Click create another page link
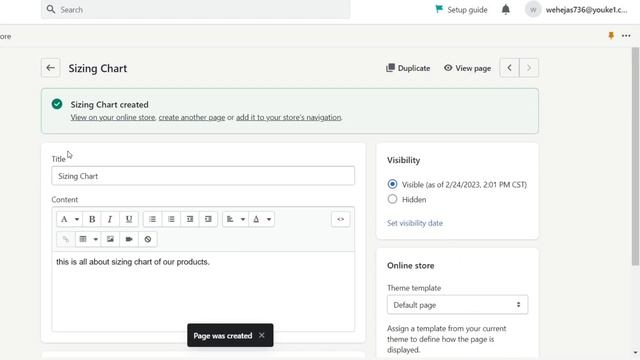Viewport: 640px width, 360px height. (192, 118)
